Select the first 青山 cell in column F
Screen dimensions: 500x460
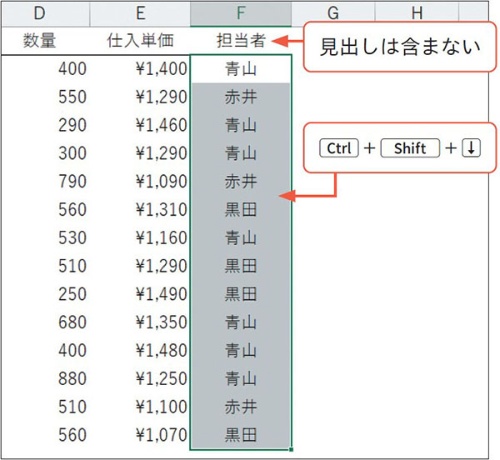click(241, 69)
